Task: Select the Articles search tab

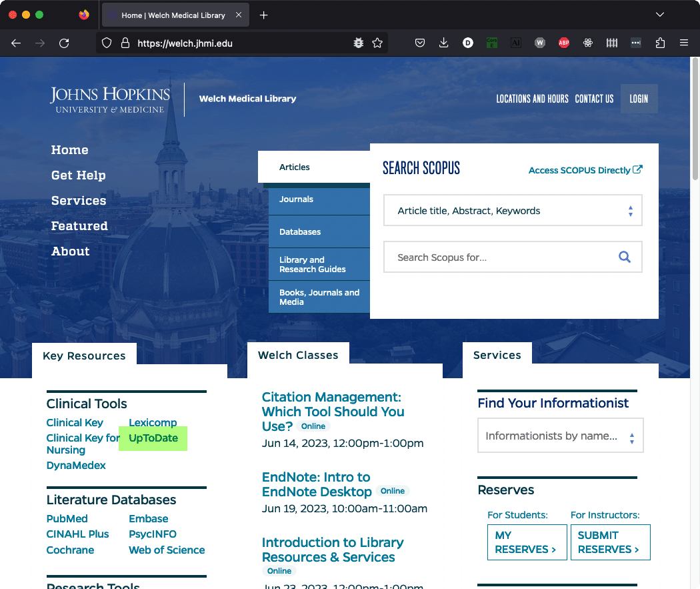Action: click(314, 167)
